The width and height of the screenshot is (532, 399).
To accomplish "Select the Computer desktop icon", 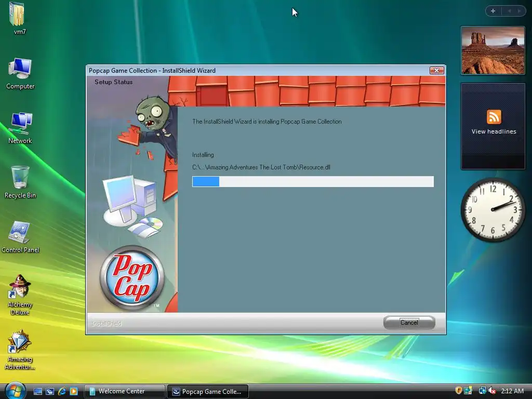I will 20,74.
